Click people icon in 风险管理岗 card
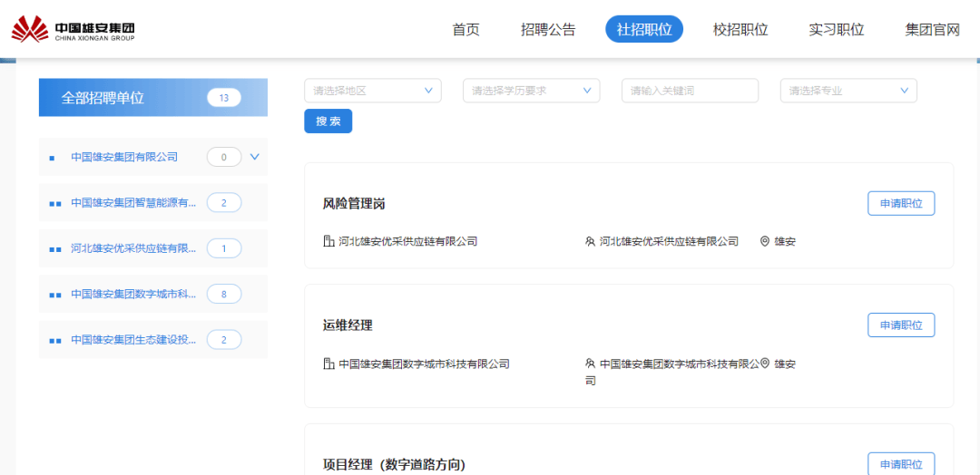Image resolution: width=980 pixels, height=475 pixels. tap(590, 241)
